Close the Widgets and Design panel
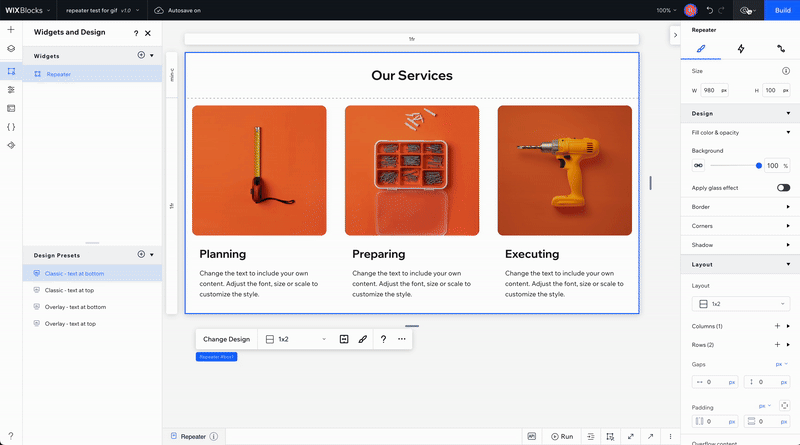 148,33
